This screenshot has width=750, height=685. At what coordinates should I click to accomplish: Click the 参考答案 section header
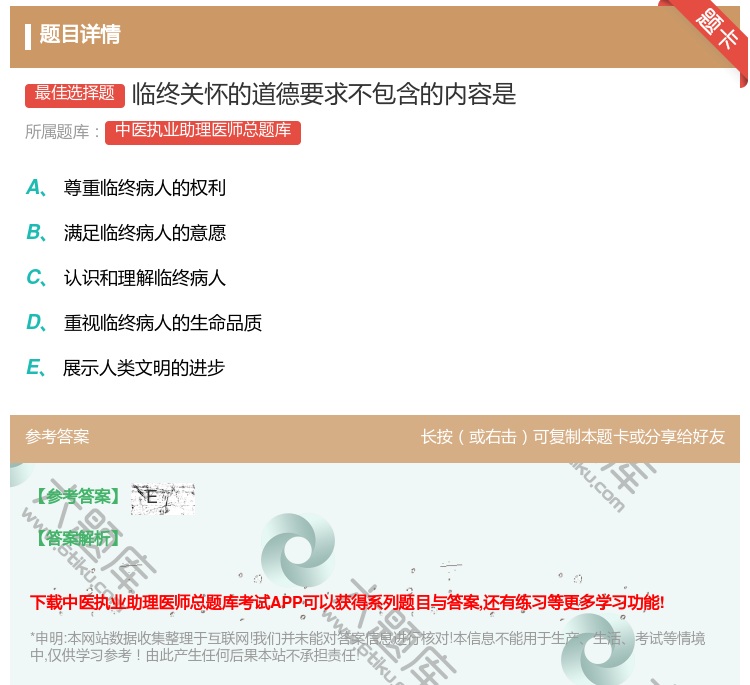(x=57, y=437)
